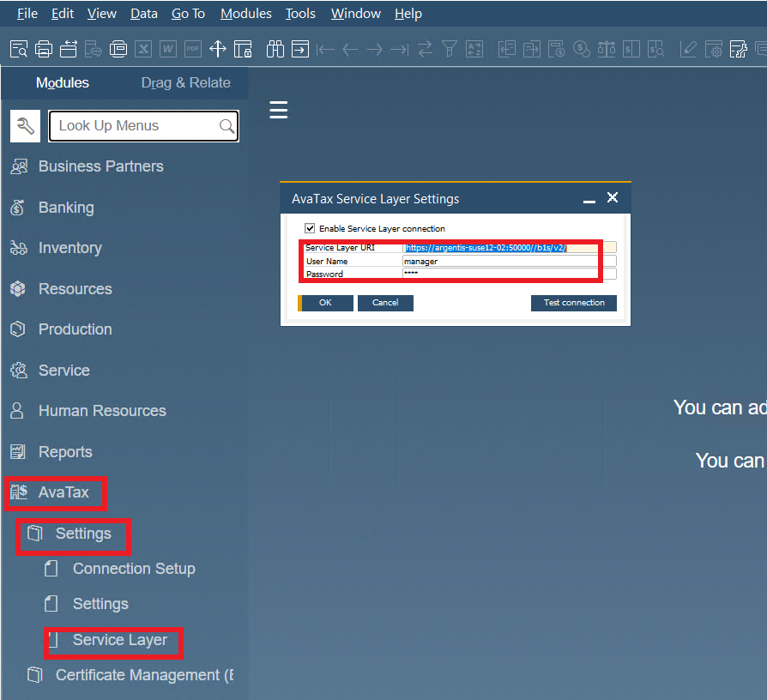Go to Previous Record arrow
The width and height of the screenshot is (767, 700).
pyautogui.click(x=350, y=50)
